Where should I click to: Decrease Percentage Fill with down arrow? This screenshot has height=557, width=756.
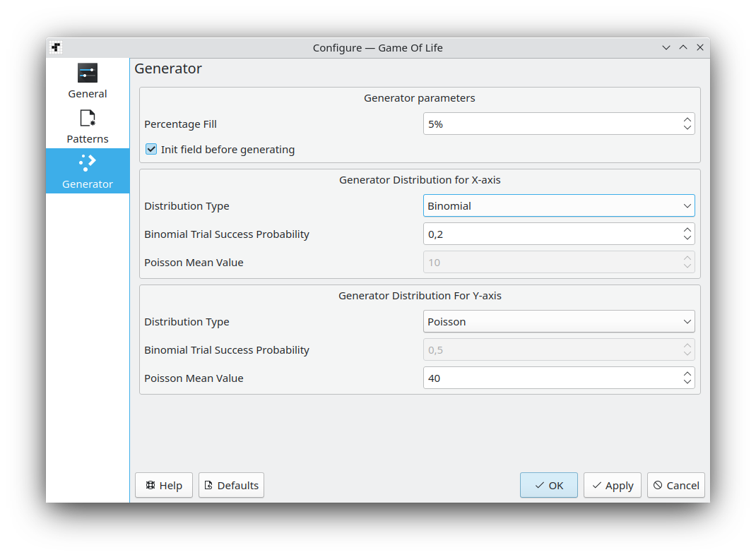(x=687, y=128)
